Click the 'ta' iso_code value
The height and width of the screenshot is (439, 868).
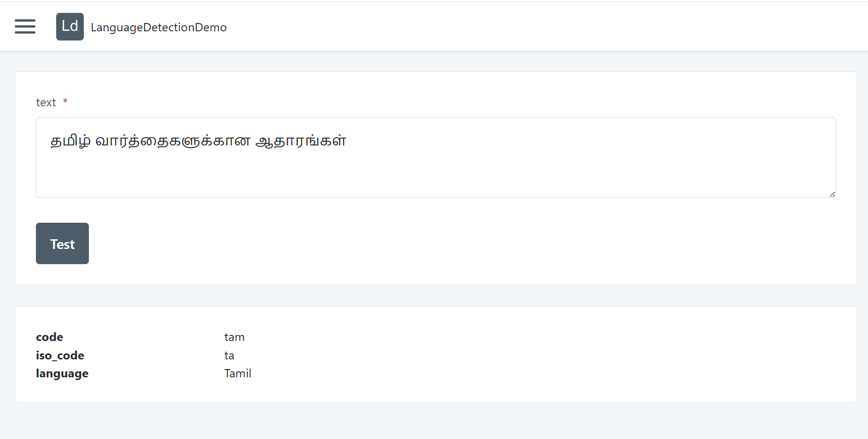pos(229,355)
